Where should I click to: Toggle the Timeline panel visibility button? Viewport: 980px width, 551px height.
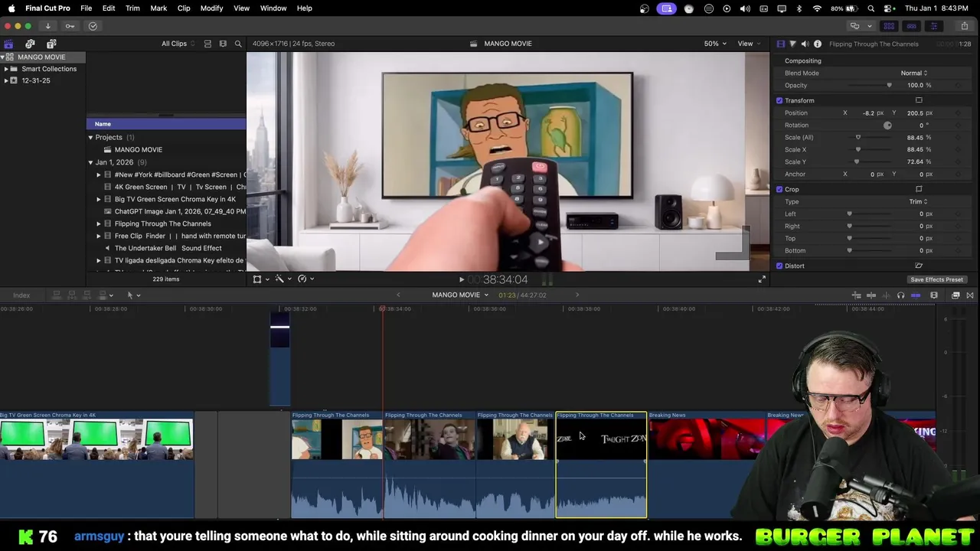point(911,26)
